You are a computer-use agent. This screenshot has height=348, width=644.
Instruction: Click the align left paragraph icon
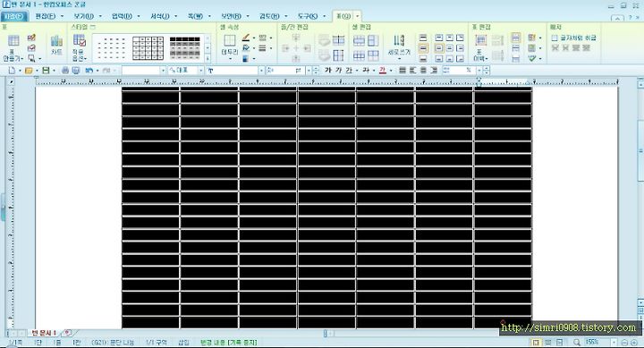(412, 71)
